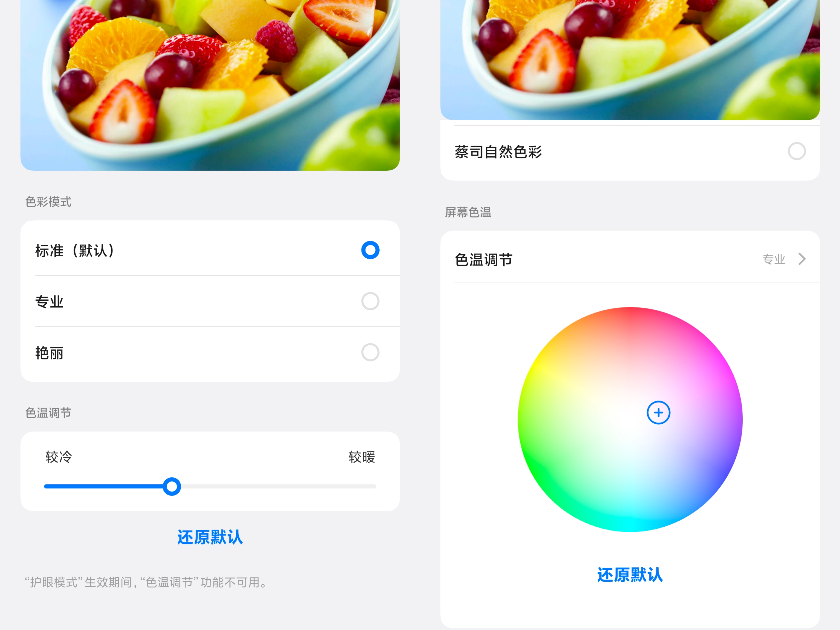Tap 还原默认 under the temperature slider
840x630 pixels.
(210, 537)
